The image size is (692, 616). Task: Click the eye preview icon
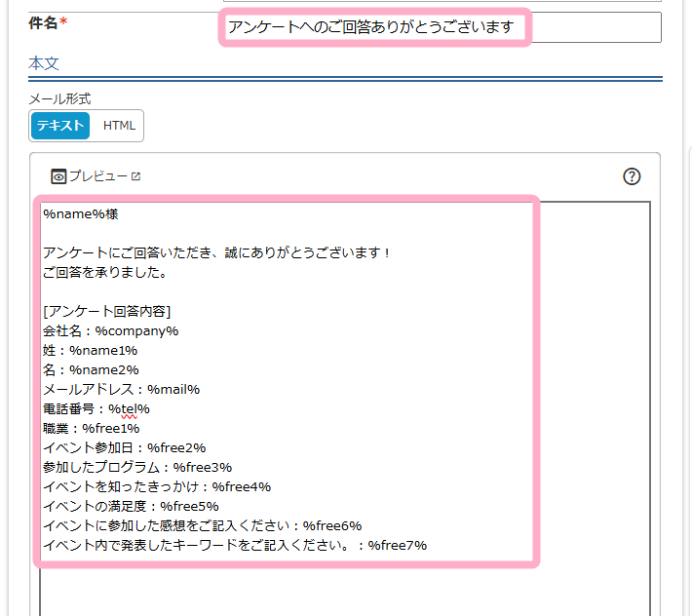click(x=58, y=176)
